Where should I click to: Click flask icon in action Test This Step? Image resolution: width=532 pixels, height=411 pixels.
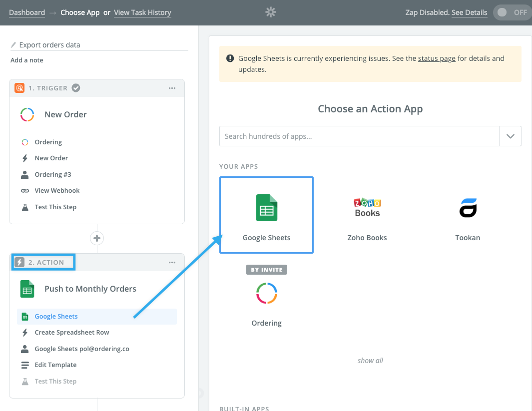click(x=25, y=381)
